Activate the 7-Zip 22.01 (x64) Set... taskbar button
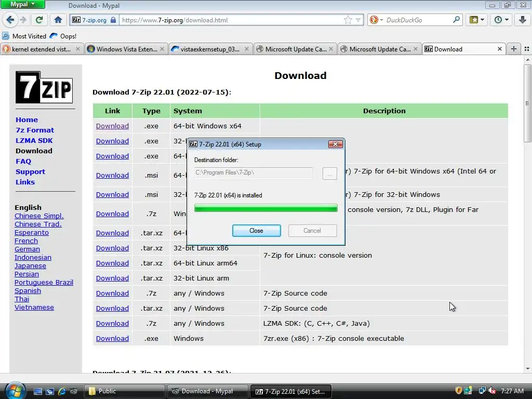 click(290, 391)
